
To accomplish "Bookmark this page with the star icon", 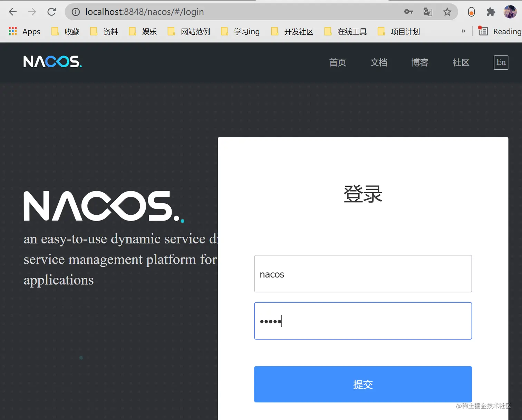I will point(447,12).
